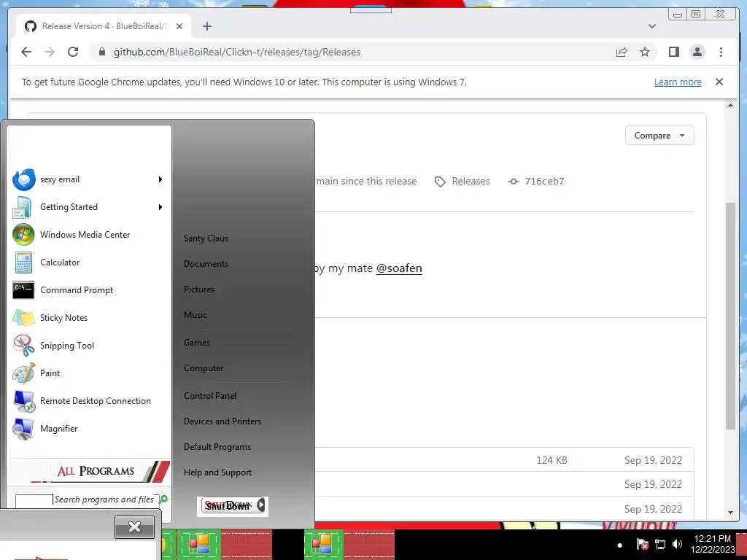
Task: Open Games from Start menu
Action: point(197,343)
